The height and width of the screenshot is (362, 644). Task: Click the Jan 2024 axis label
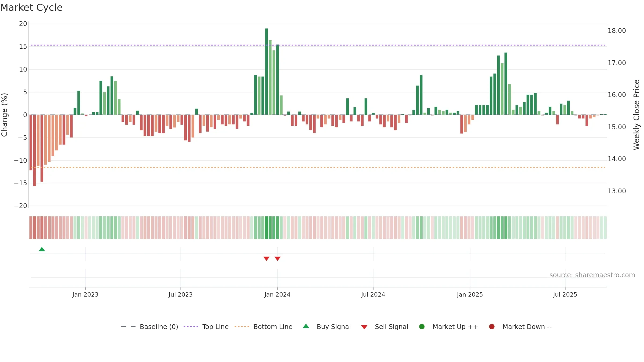click(277, 295)
